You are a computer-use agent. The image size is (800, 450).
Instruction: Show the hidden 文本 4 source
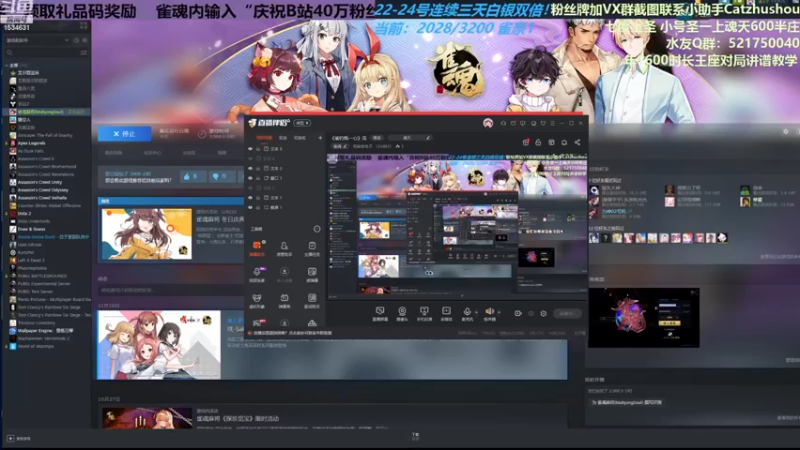click(x=250, y=159)
